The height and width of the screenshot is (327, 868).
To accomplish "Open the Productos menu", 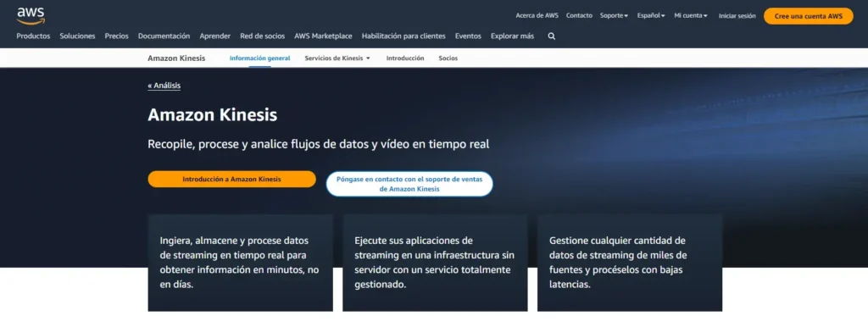I will tap(33, 36).
